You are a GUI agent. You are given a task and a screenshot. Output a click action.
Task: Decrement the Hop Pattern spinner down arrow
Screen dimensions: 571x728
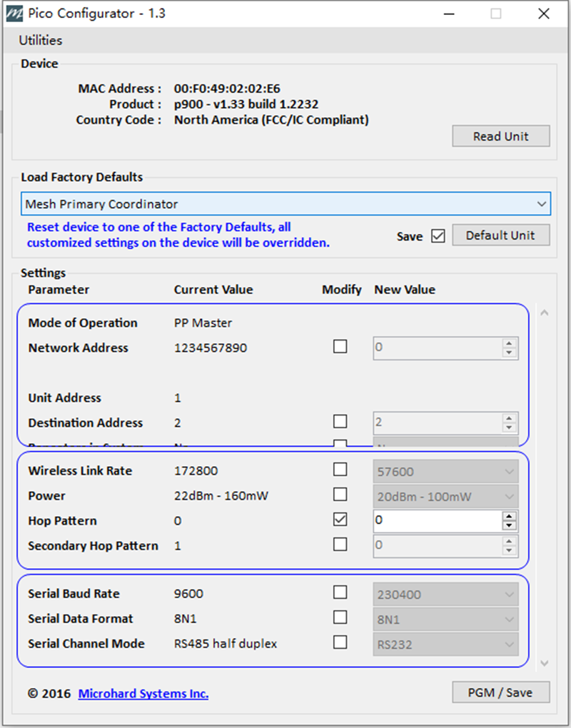pos(509,525)
